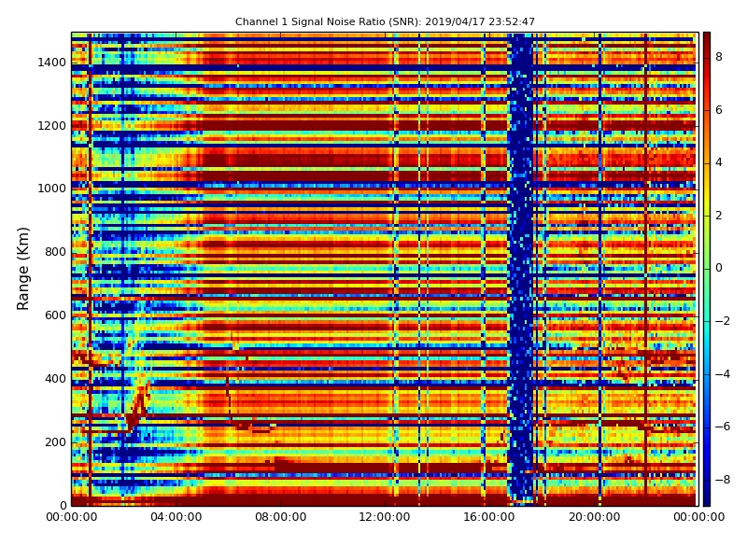
Task: Select the 600 range tick label
Action: pos(55,315)
